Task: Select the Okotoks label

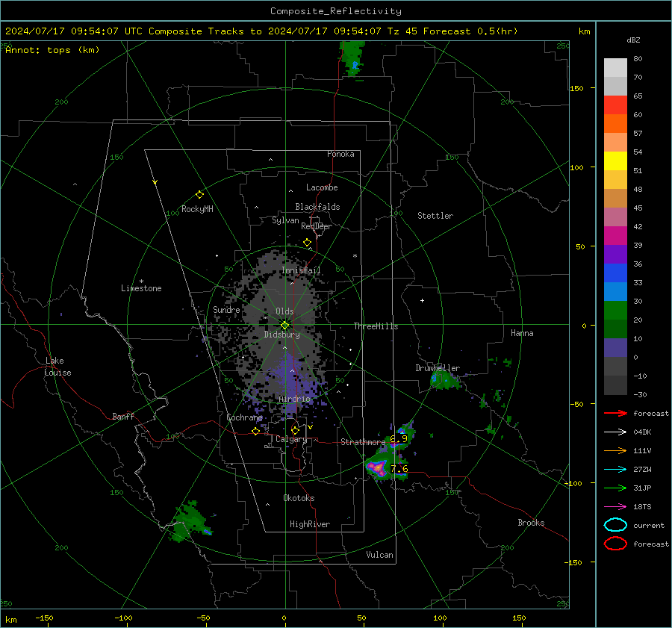Action: pos(299,498)
